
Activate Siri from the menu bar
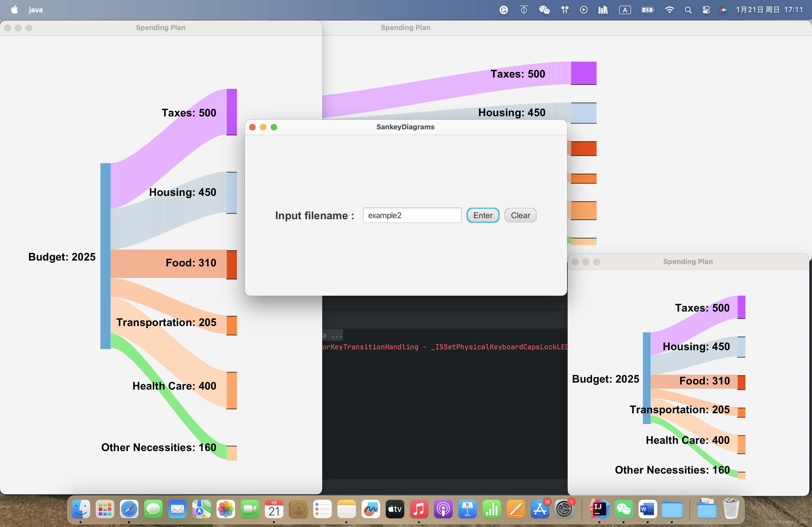coord(723,10)
